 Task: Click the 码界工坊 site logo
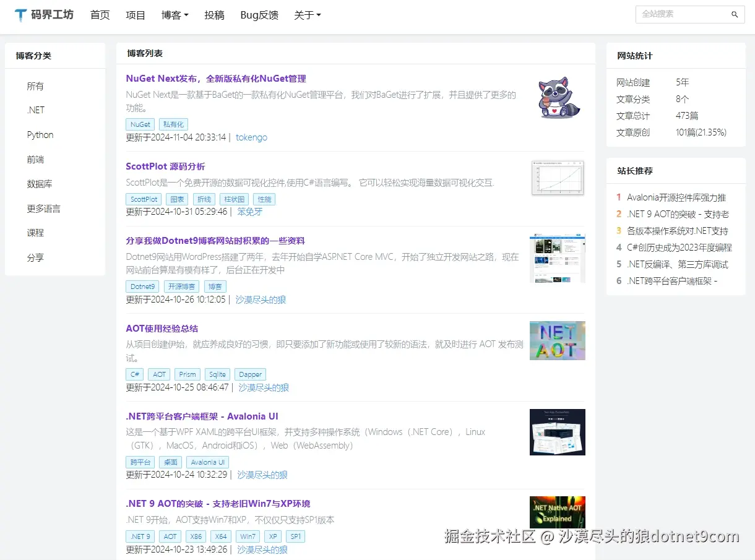[44, 15]
